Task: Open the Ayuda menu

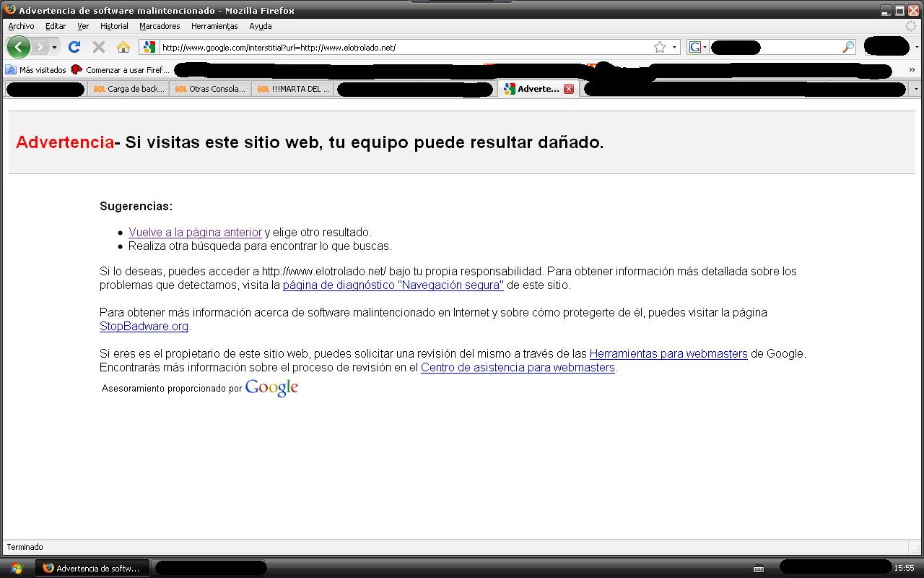Action: pos(261,26)
